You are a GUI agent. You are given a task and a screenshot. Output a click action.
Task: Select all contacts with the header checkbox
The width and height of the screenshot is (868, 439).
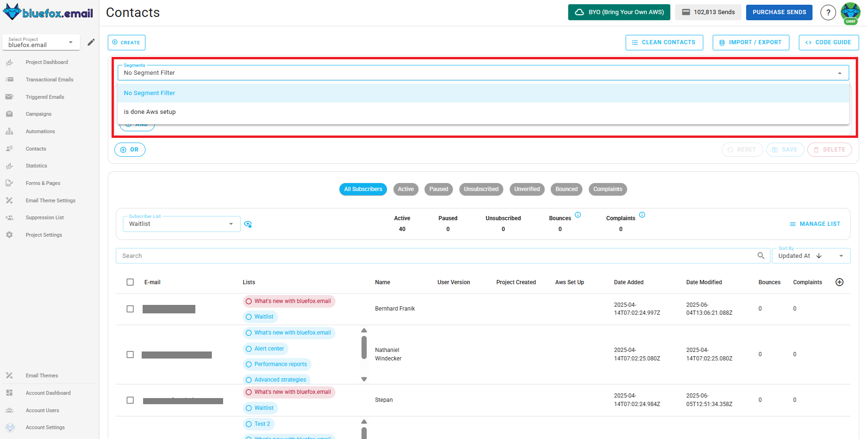130,282
